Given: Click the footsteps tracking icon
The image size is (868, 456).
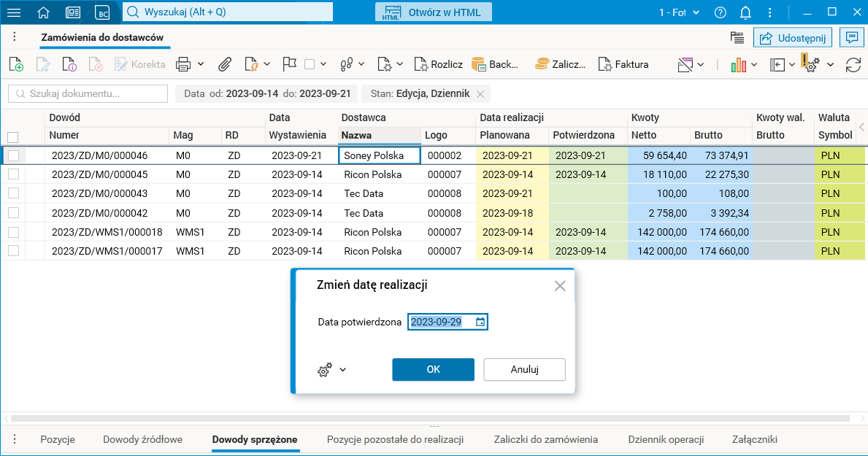Looking at the screenshot, I should click(347, 65).
